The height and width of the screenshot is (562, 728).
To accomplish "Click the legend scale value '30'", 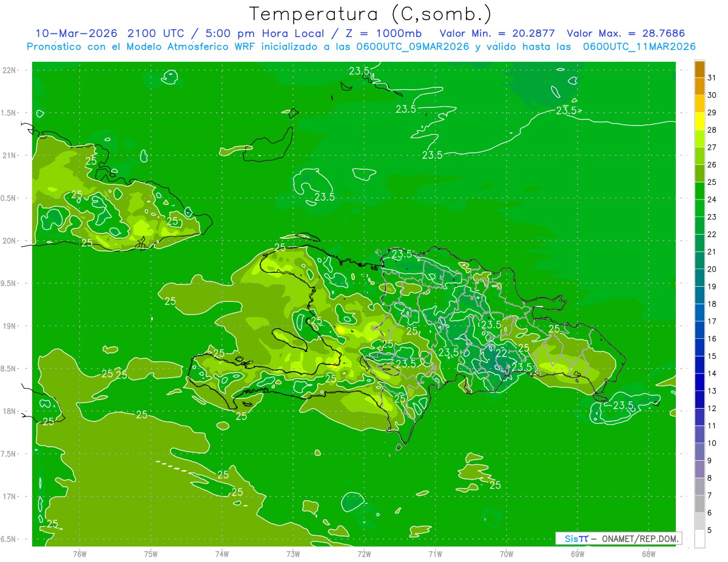I will 712,95.
